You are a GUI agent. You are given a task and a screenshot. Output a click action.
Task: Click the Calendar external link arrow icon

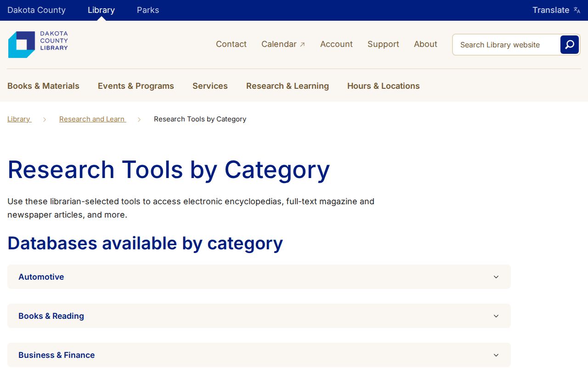[302, 45]
